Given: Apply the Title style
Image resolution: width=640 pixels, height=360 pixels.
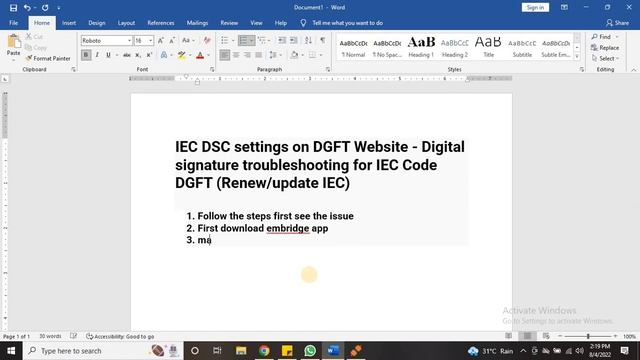Looking at the screenshot, I should [488, 47].
